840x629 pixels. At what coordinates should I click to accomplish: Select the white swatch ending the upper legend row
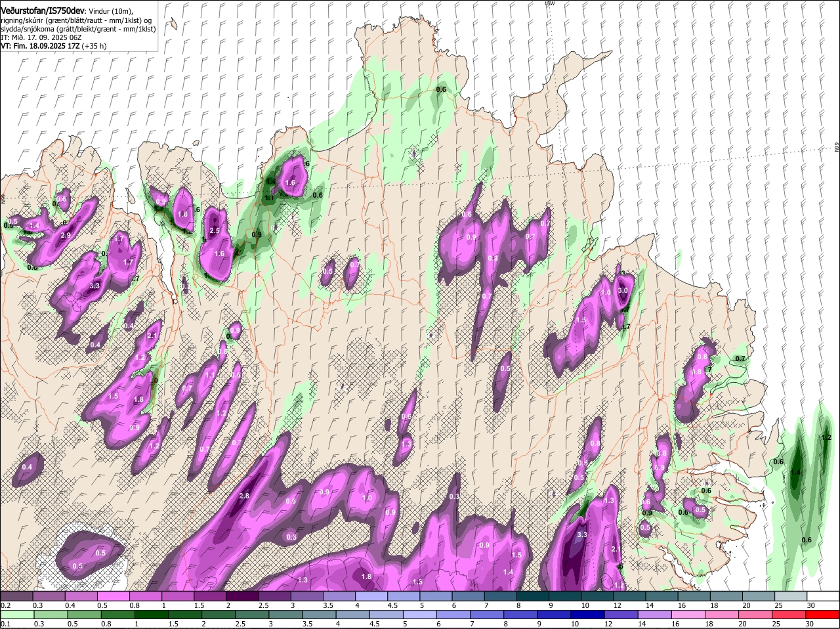click(823, 596)
